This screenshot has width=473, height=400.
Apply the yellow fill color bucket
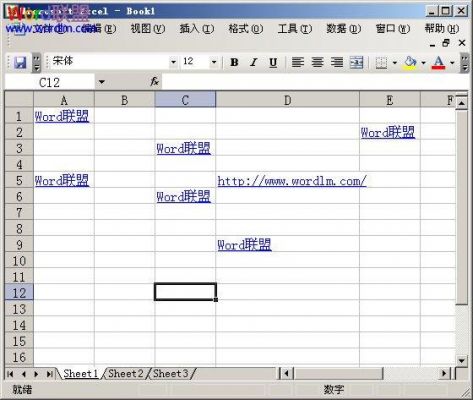pyautogui.click(x=410, y=62)
